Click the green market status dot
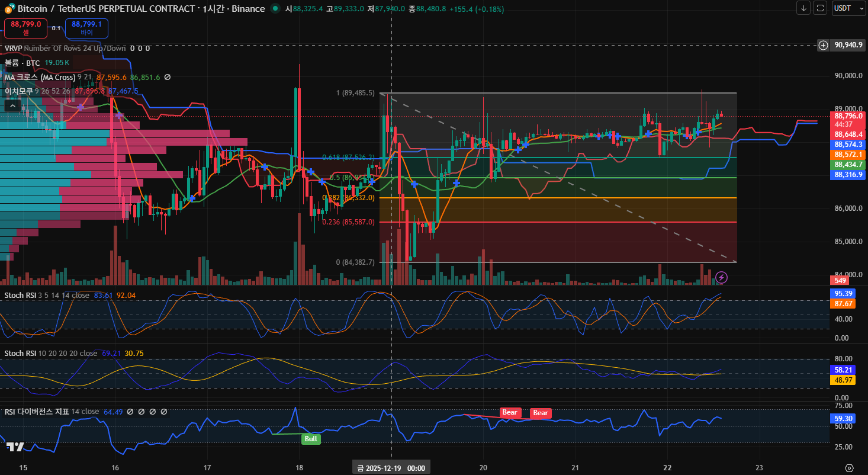The image size is (868, 475). (x=275, y=9)
